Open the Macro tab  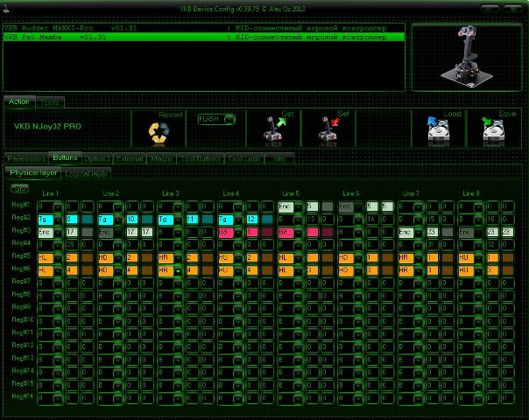161,158
